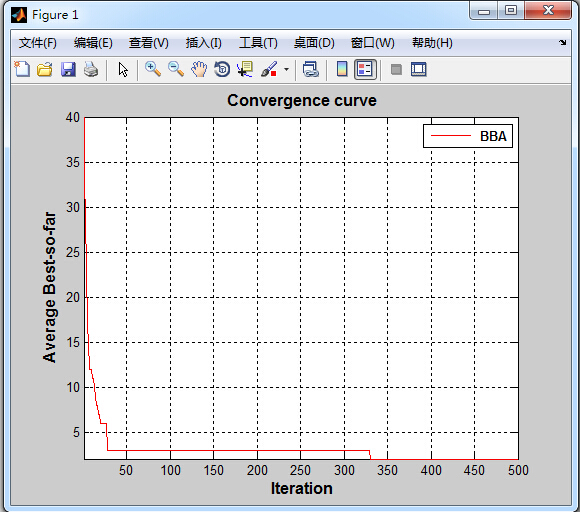Image resolution: width=580 pixels, height=512 pixels.
Task: Open a file with folder icon
Action: click(x=45, y=69)
